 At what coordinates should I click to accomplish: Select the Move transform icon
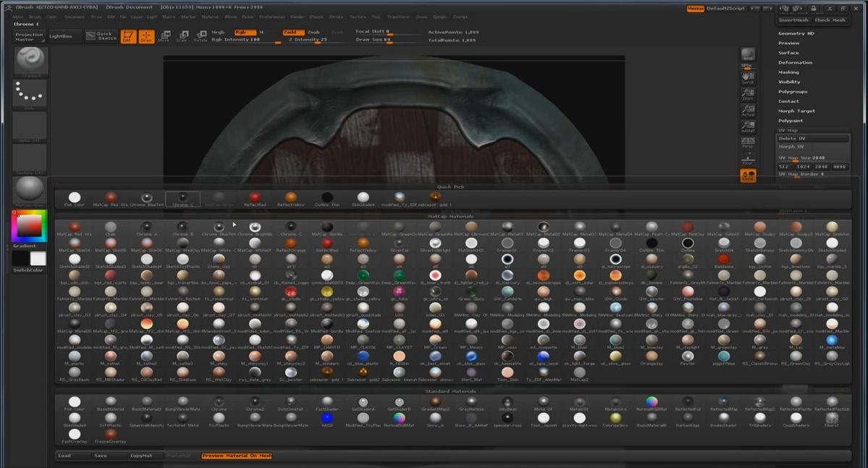pos(164,36)
